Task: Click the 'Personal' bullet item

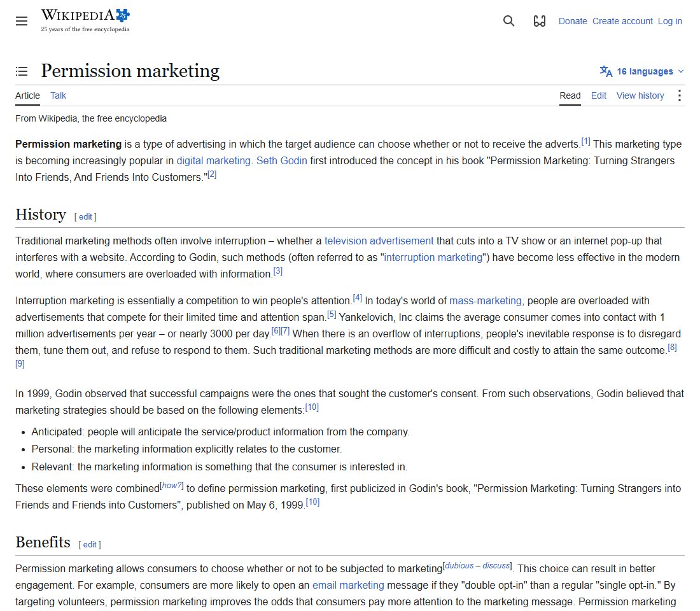Action: [186, 449]
